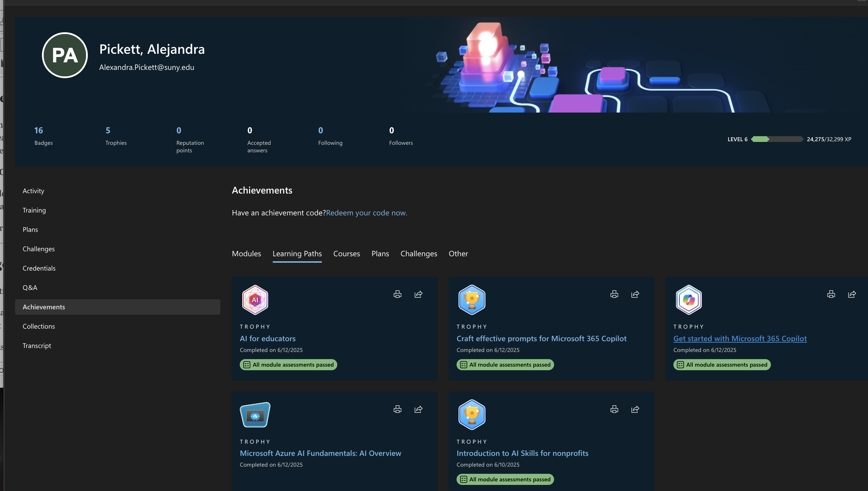Click the Craft effective prompts assessments passed badge

tap(505, 365)
